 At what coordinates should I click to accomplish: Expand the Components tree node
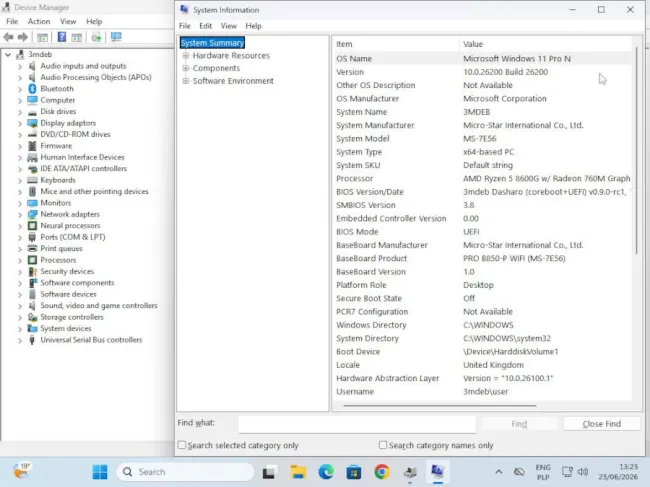coord(186,68)
